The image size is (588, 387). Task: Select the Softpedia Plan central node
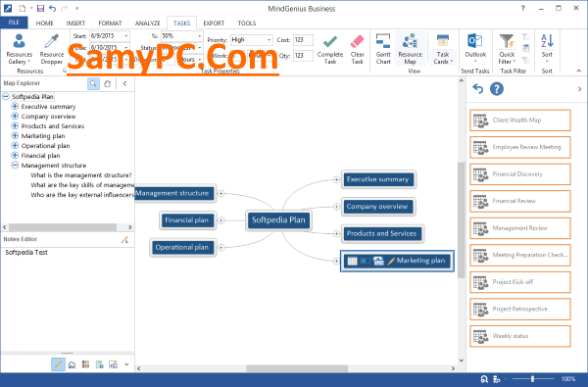point(278,220)
